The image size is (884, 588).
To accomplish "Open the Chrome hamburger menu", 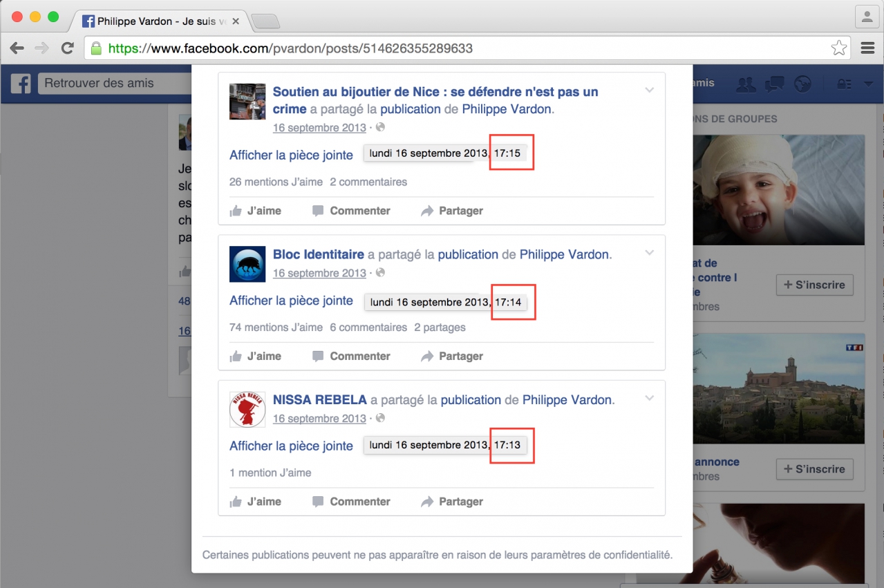I will (x=868, y=48).
